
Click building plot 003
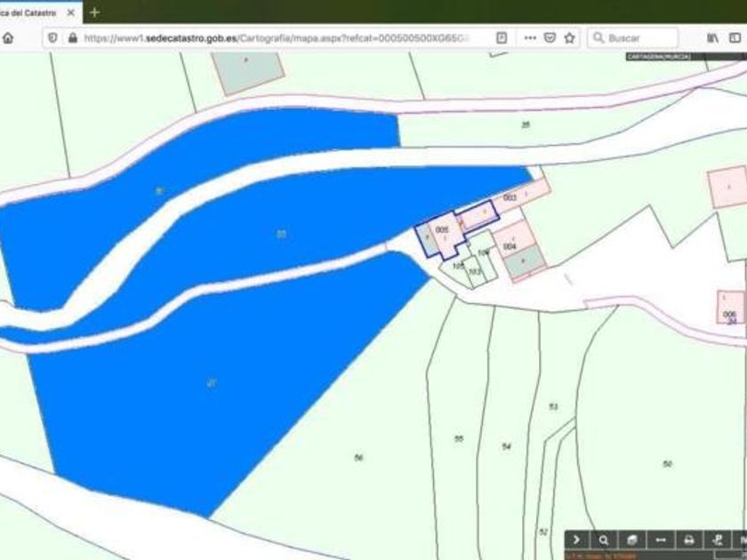tap(510, 197)
